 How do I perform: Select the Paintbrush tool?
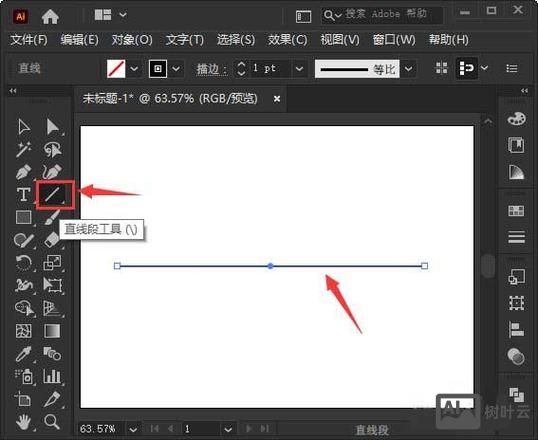[x=52, y=217]
